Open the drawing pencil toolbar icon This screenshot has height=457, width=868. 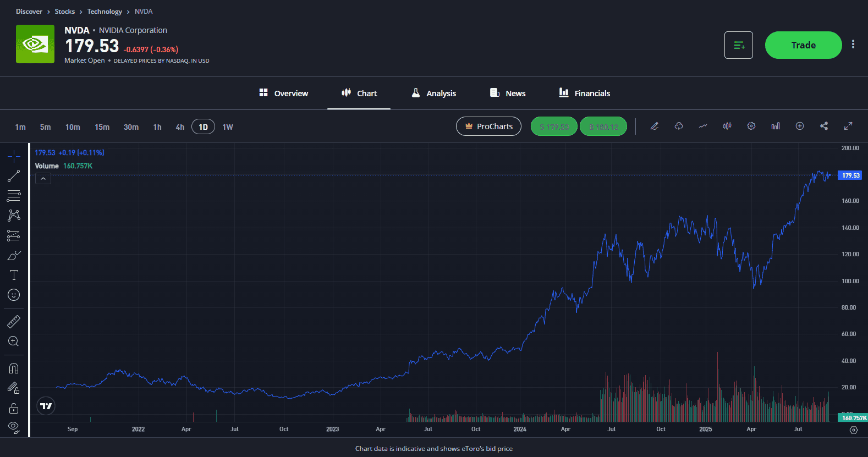[x=655, y=126]
